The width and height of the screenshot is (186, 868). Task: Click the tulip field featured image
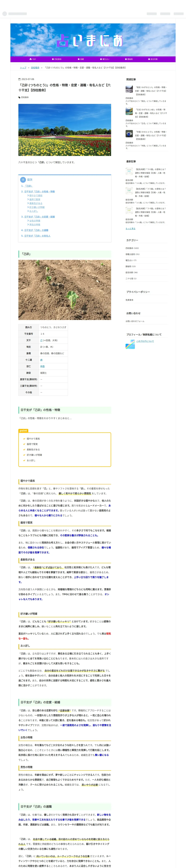65,130
